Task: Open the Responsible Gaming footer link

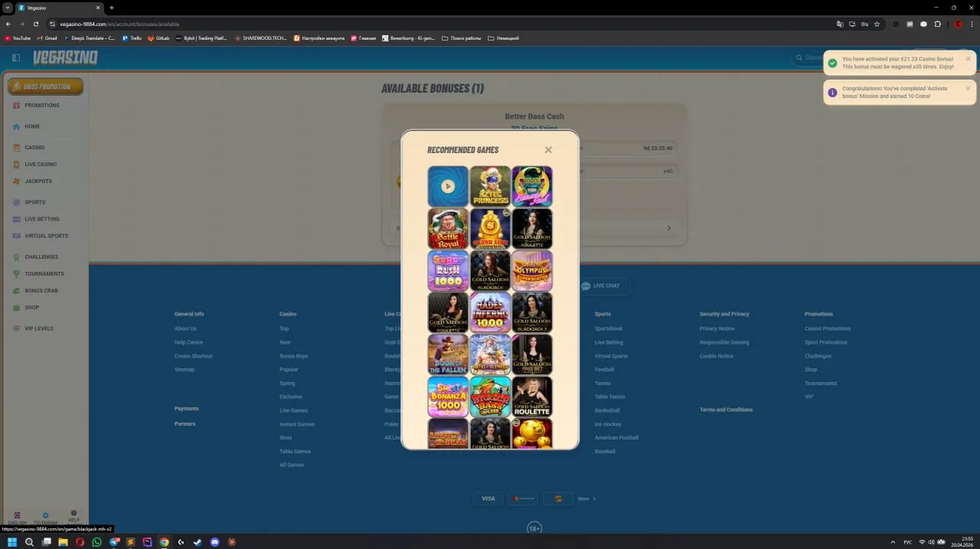Action: (x=724, y=342)
